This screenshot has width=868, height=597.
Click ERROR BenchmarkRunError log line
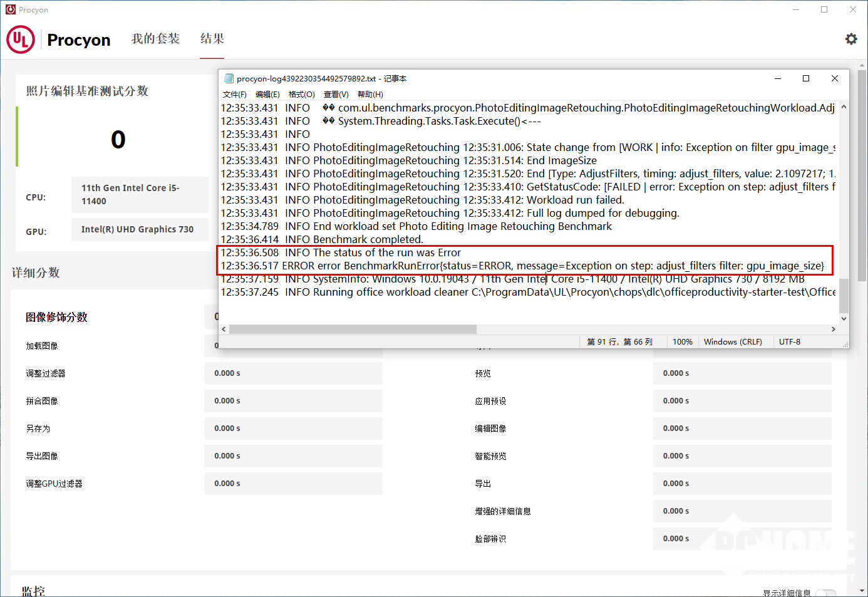pyautogui.click(x=522, y=266)
